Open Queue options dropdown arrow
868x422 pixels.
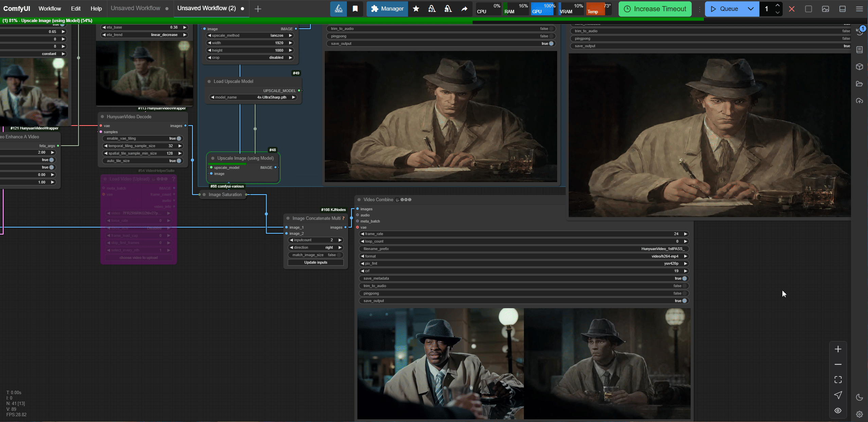pos(751,9)
